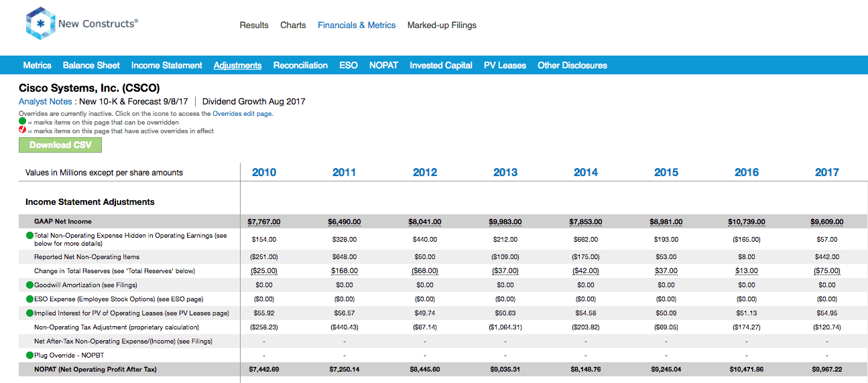Image resolution: width=868 pixels, height=383 pixels.
Task: Click the 2015 year column header
Action: click(666, 173)
